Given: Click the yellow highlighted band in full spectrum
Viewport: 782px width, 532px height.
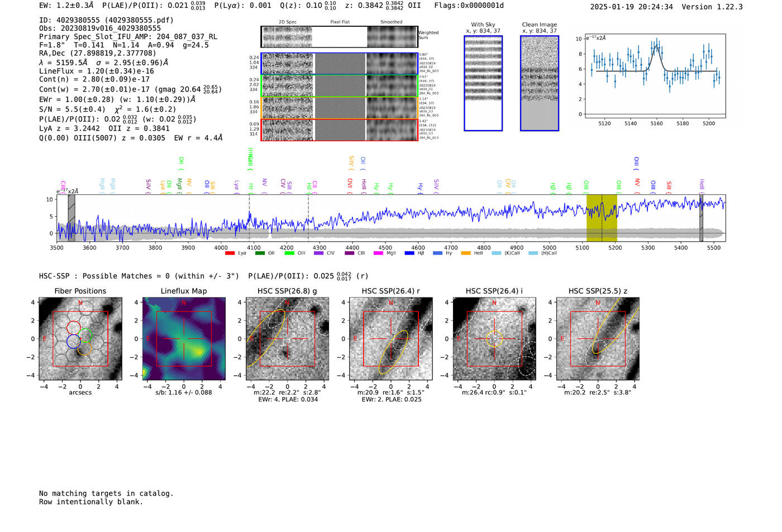Looking at the screenshot, I should pyautogui.click(x=602, y=218).
